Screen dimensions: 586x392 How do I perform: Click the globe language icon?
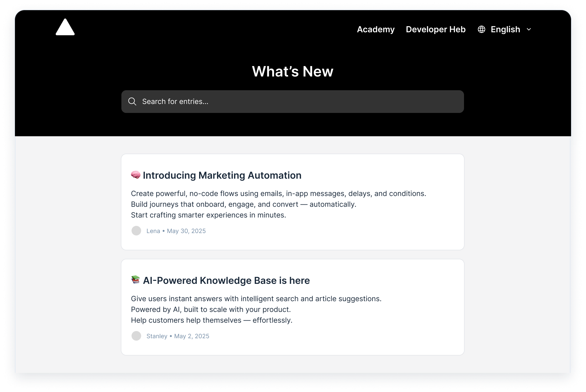click(x=482, y=29)
